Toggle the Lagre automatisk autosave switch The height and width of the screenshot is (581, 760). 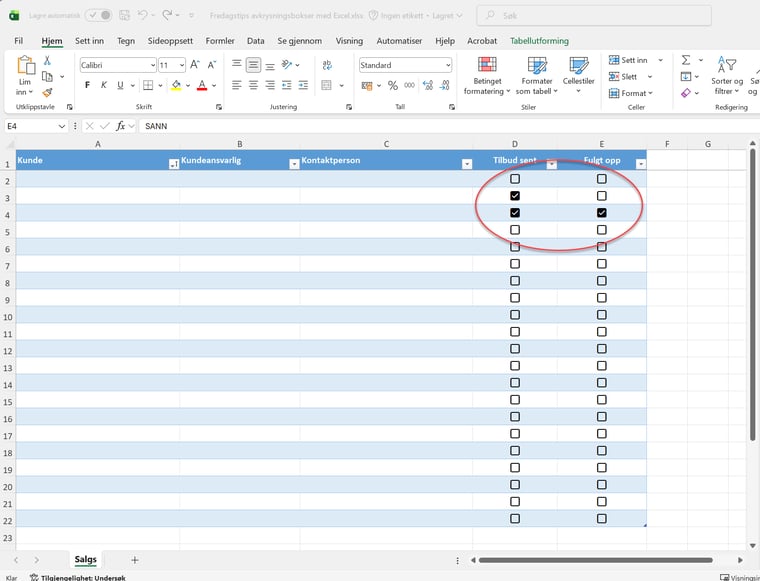coord(98,15)
